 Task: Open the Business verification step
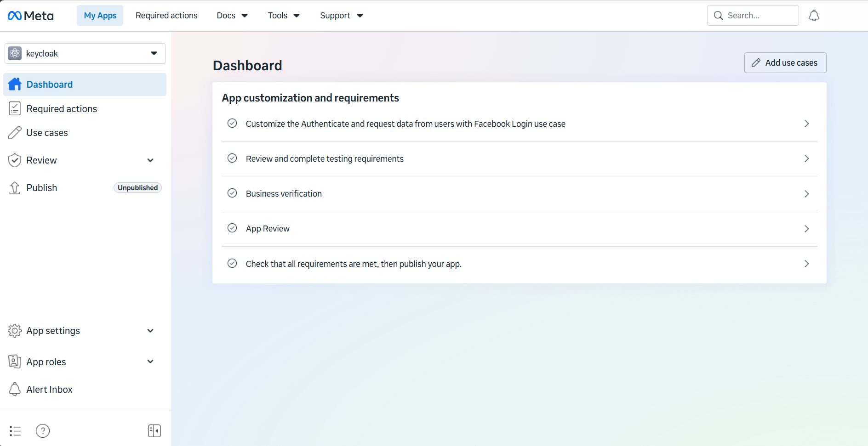[x=520, y=194]
